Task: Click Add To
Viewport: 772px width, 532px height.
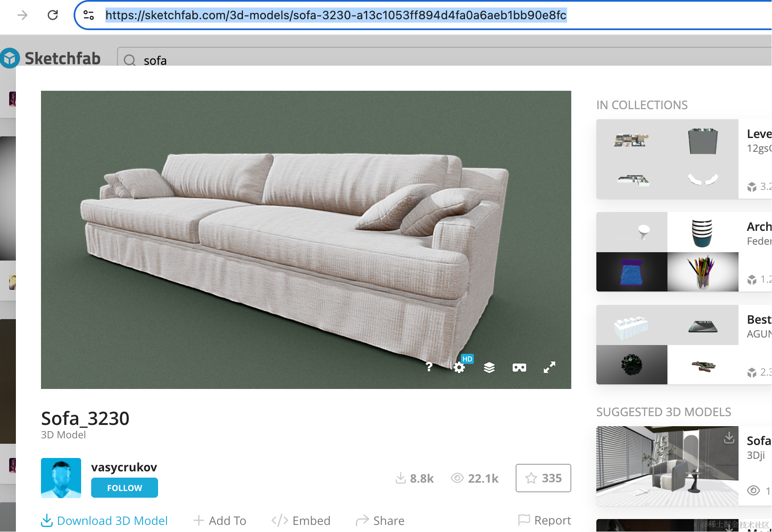Action: pyautogui.click(x=220, y=521)
